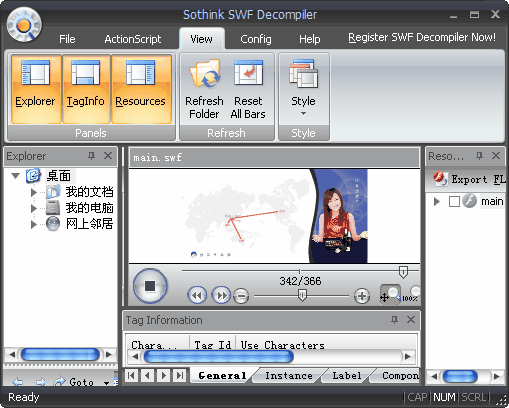Screen dimensions: 509x408
Task: Switch to the Label tab
Action: (347, 376)
